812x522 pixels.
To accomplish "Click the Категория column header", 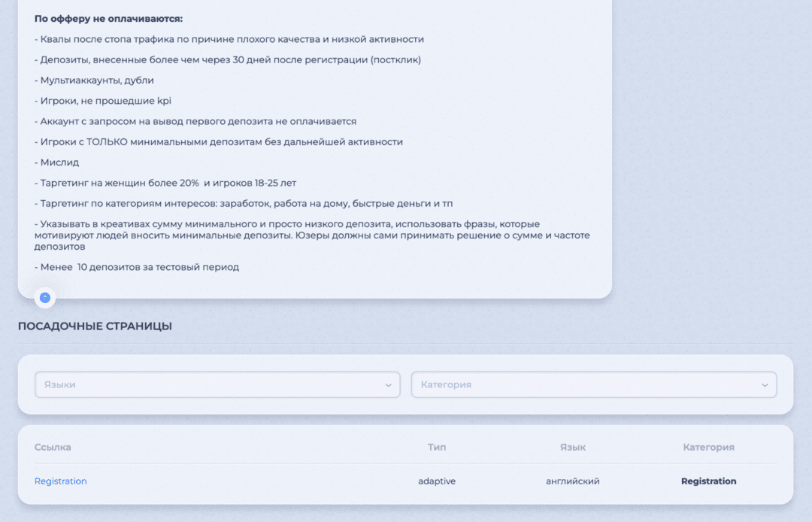I will pos(708,447).
